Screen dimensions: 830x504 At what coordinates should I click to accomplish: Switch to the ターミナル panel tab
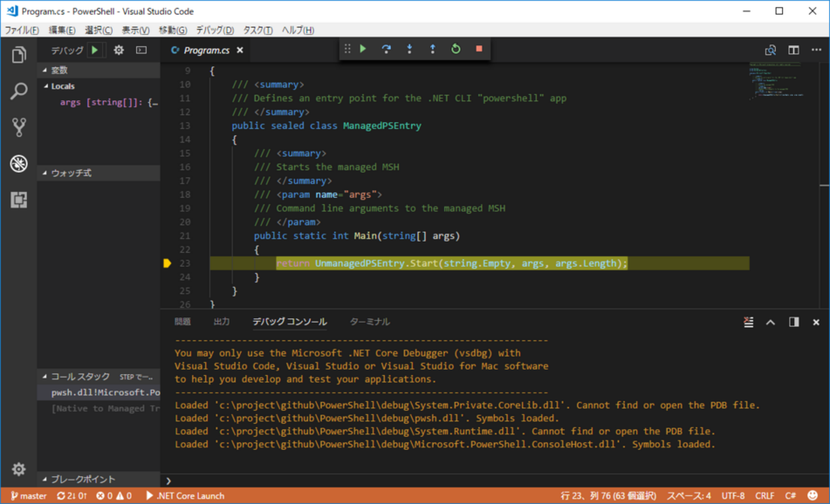click(370, 322)
